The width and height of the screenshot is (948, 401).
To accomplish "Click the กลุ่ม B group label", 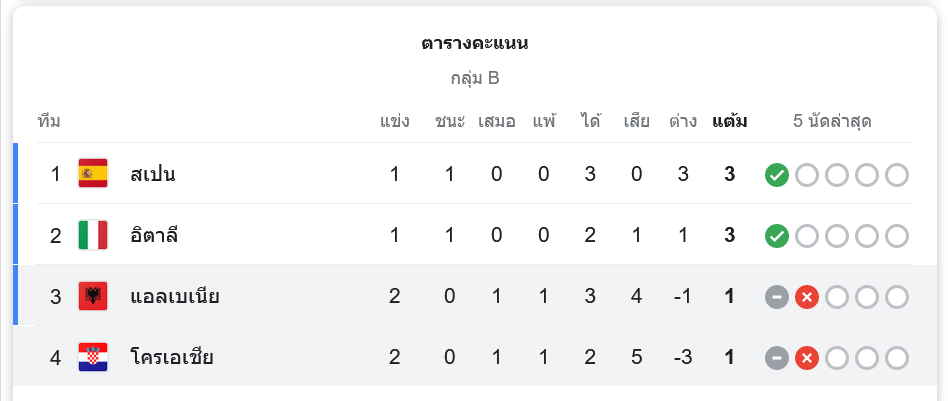I will (475, 78).
